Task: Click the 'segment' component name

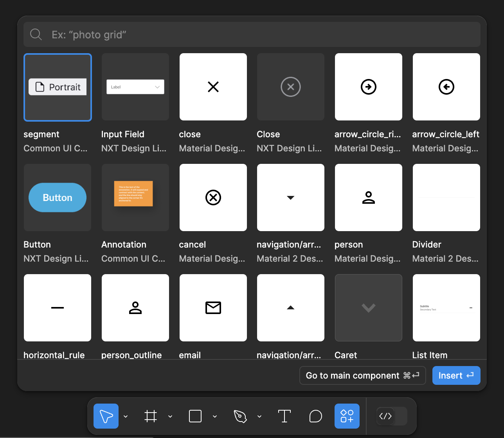Action: pos(41,135)
